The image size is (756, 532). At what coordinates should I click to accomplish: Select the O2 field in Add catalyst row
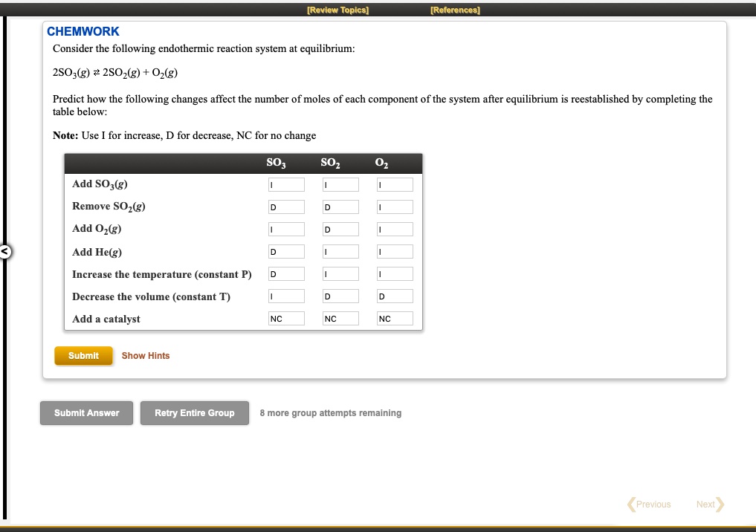click(x=395, y=318)
